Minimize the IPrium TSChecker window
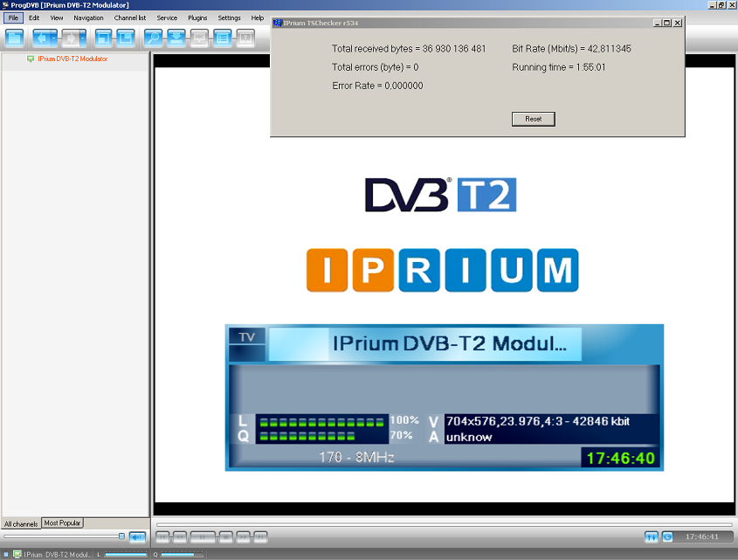 658,23
